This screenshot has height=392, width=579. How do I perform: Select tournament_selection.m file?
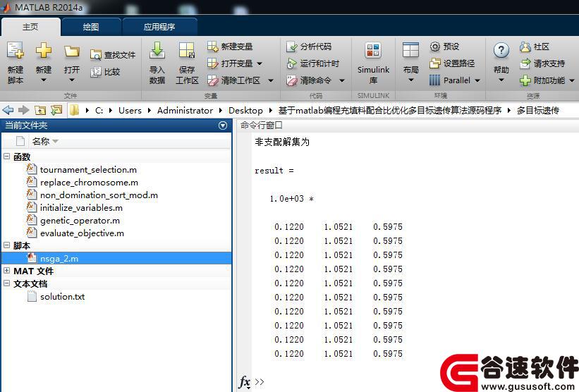pyautogui.click(x=88, y=170)
